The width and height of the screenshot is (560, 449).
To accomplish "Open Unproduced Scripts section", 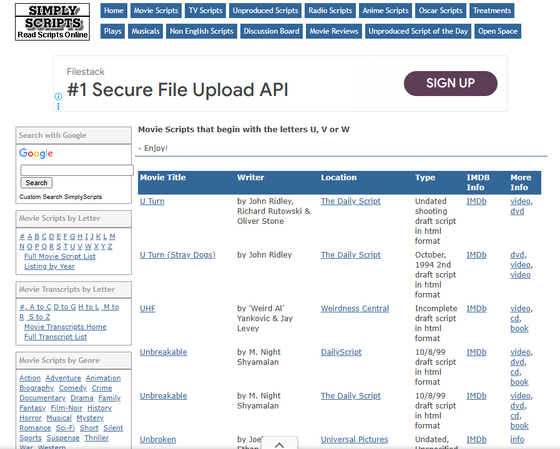I will (x=265, y=11).
